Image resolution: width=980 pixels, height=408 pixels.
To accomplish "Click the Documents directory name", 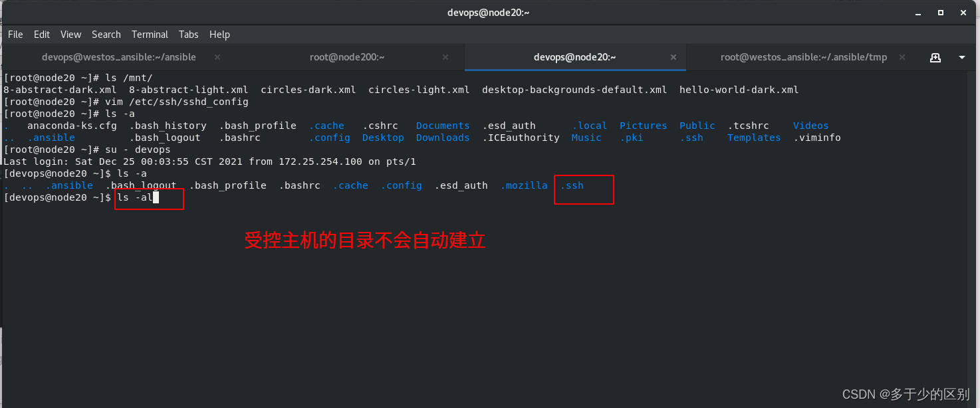I will tap(443, 126).
